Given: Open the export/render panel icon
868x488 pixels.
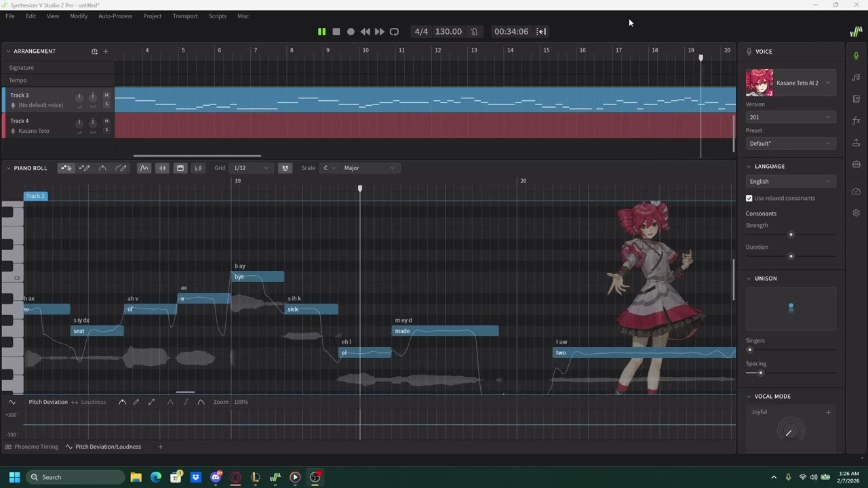Looking at the screenshot, I should pos(856,142).
